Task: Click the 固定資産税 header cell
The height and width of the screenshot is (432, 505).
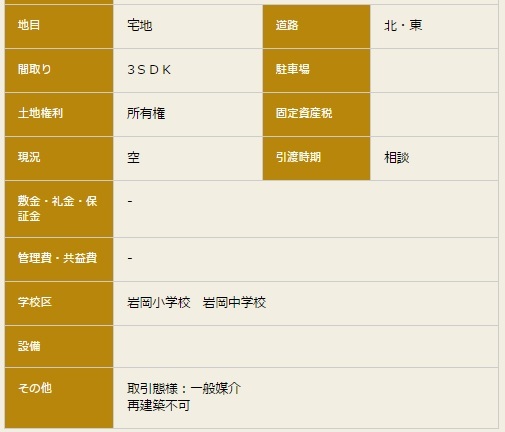Action: tap(316, 114)
